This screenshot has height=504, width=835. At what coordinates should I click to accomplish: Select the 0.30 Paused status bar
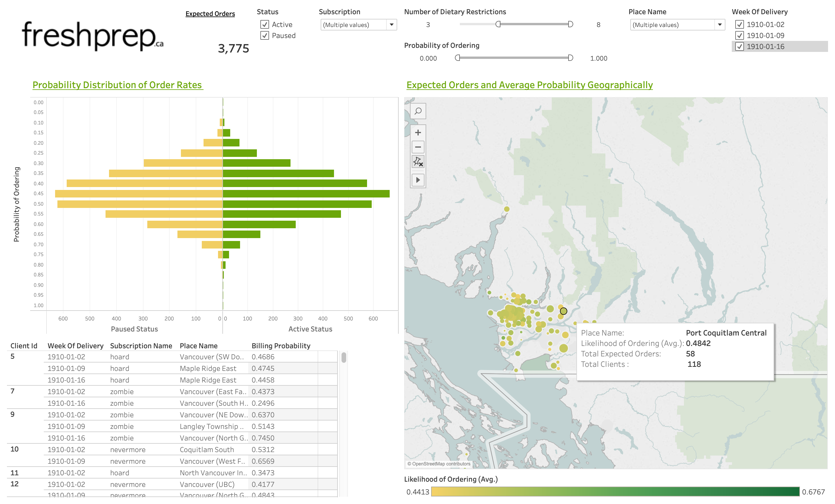point(183,163)
